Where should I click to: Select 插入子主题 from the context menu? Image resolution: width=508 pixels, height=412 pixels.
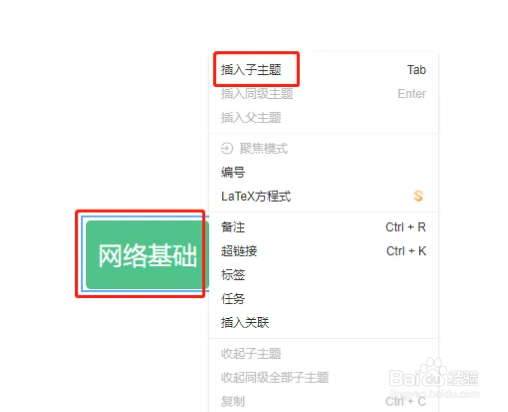(x=323, y=70)
